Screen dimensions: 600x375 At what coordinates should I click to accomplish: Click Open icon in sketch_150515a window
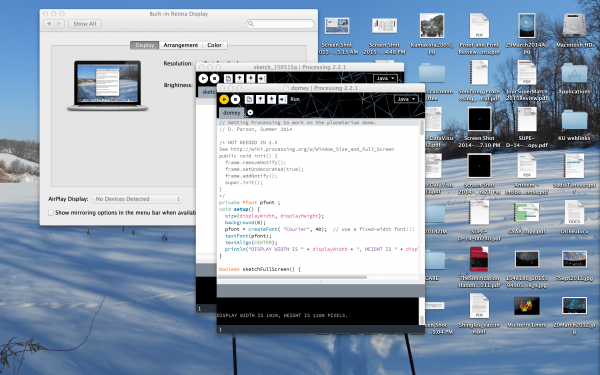click(240, 78)
